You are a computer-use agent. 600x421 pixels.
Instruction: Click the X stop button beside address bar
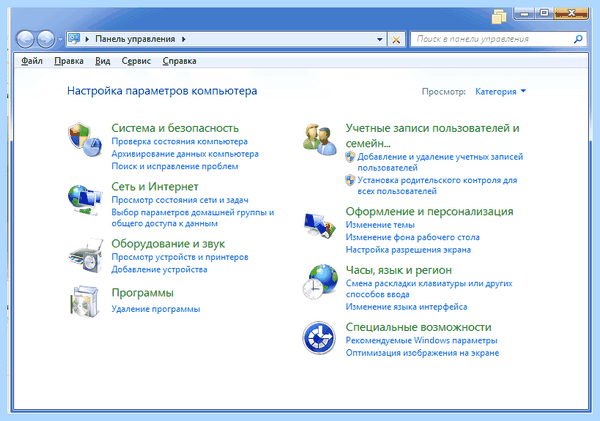tap(396, 39)
